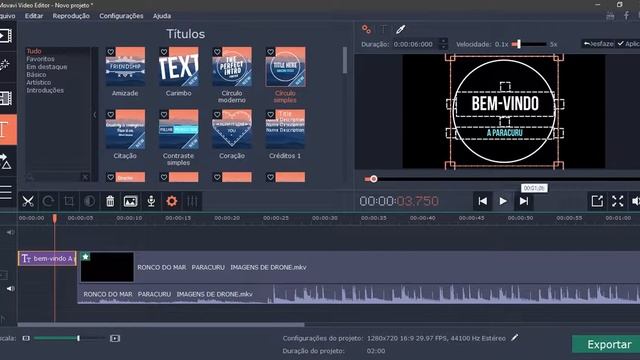Image resolution: width=640 pixels, height=360 pixels.
Task: Increase duration with stepper up arrow
Action: point(443,41)
